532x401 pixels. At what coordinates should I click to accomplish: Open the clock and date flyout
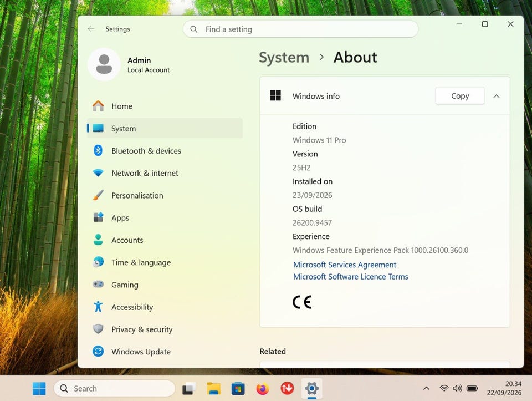[x=504, y=388]
